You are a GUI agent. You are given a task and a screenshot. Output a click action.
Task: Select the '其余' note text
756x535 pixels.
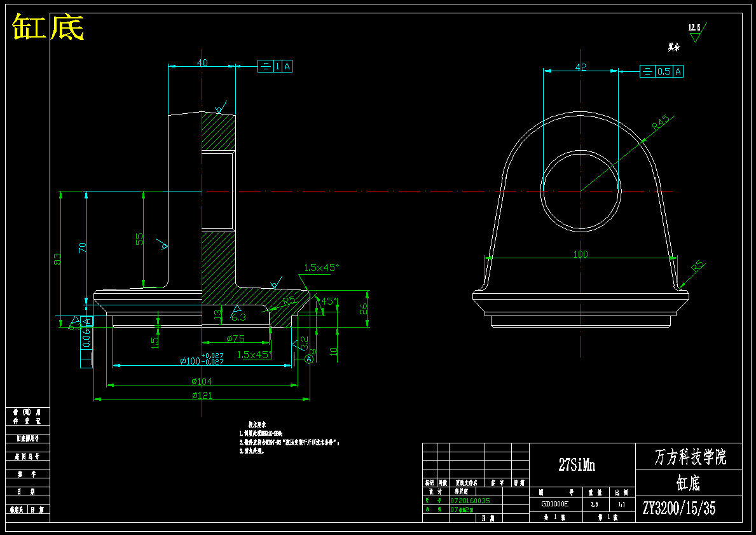(x=673, y=47)
